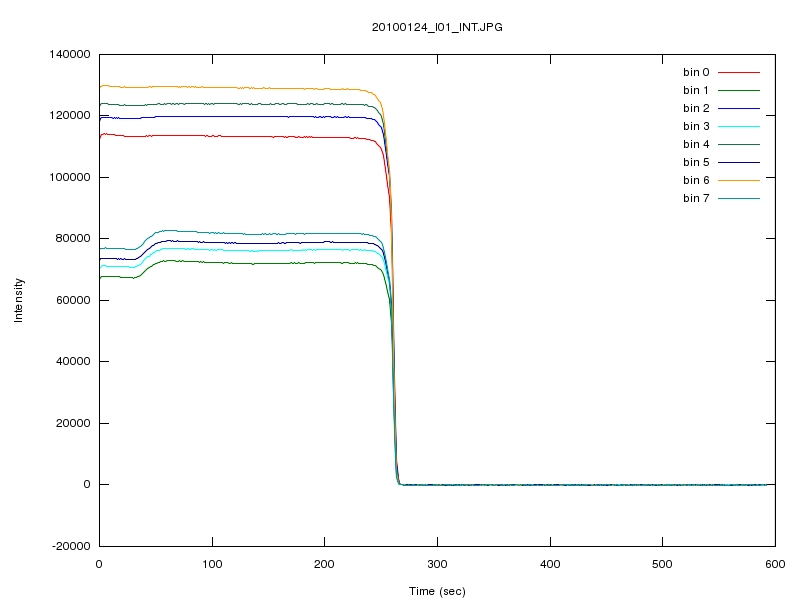Click the 'Time (sec)' x-axis label
Image resolution: width=800 pixels, height=600 pixels.
[x=437, y=591]
